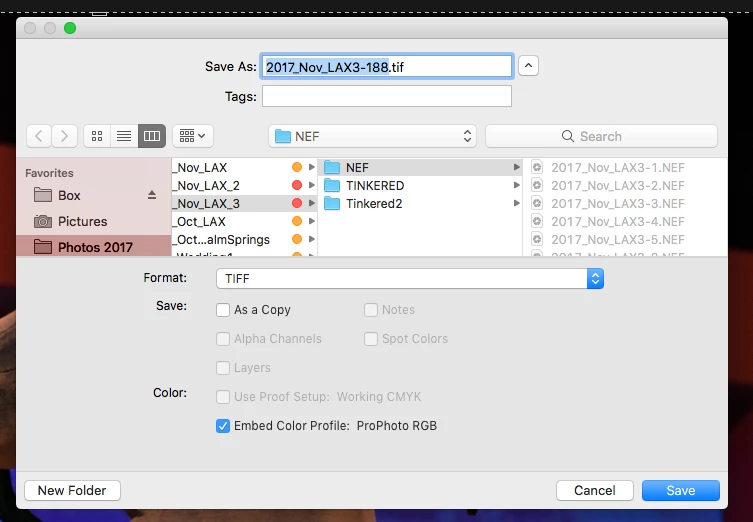753x522 pixels.
Task: Open the NEF folder in column
Action: coord(420,167)
